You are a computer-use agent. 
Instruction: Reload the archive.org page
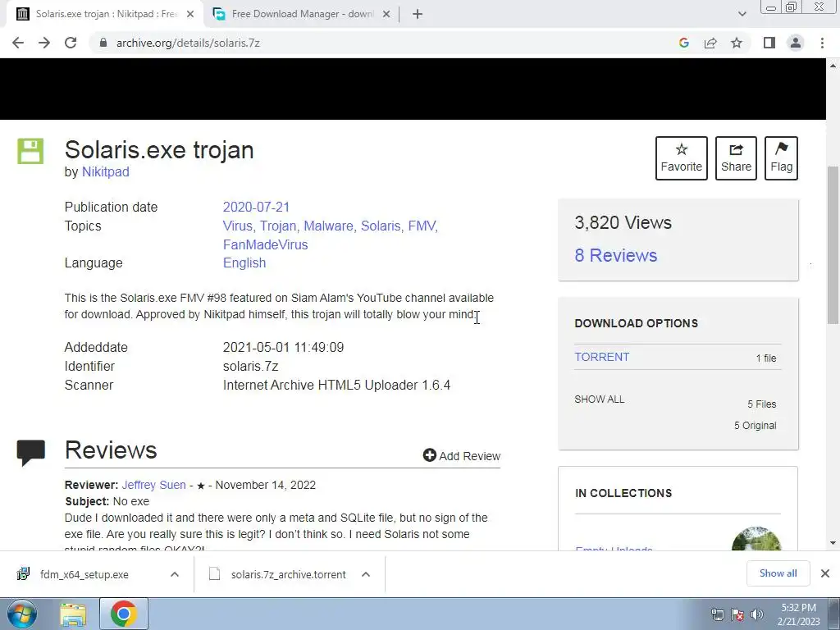click(71, 43)
